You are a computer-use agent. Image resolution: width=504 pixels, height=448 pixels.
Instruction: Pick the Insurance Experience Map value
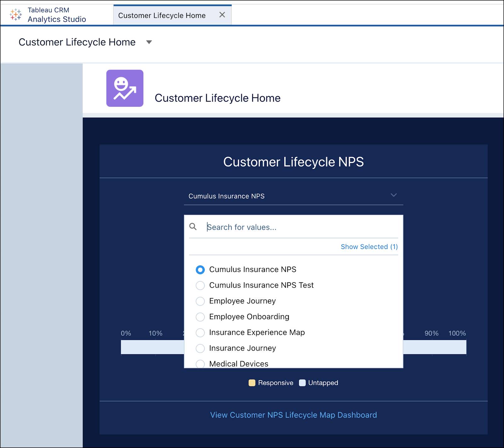tap(200, 332)
